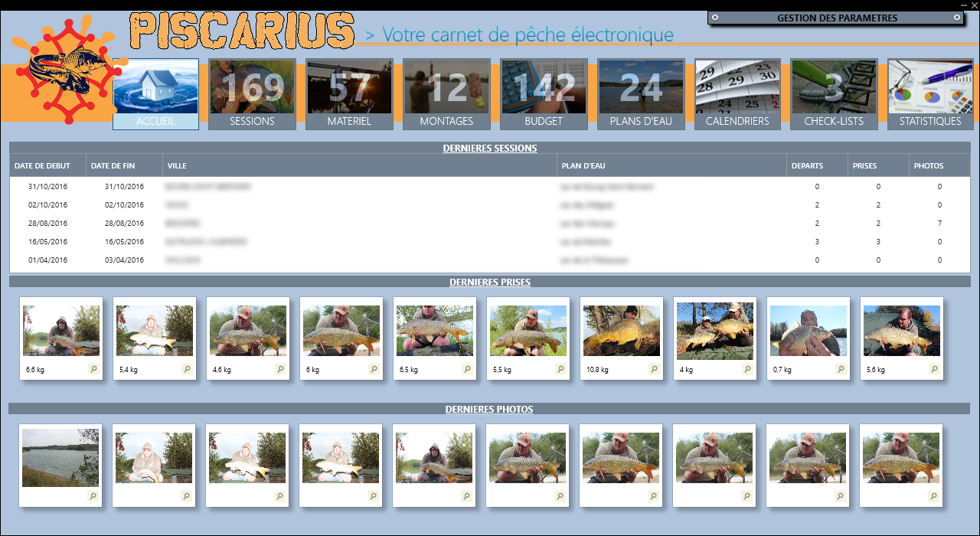
Task: Click the Plan d'eau column header
Action: (671, 165)
